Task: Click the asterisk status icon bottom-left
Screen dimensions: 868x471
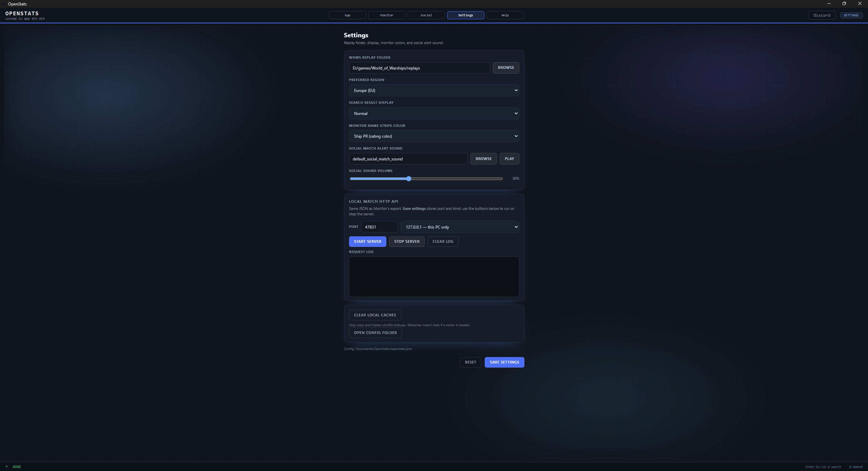Action: [x=7, y=467]
